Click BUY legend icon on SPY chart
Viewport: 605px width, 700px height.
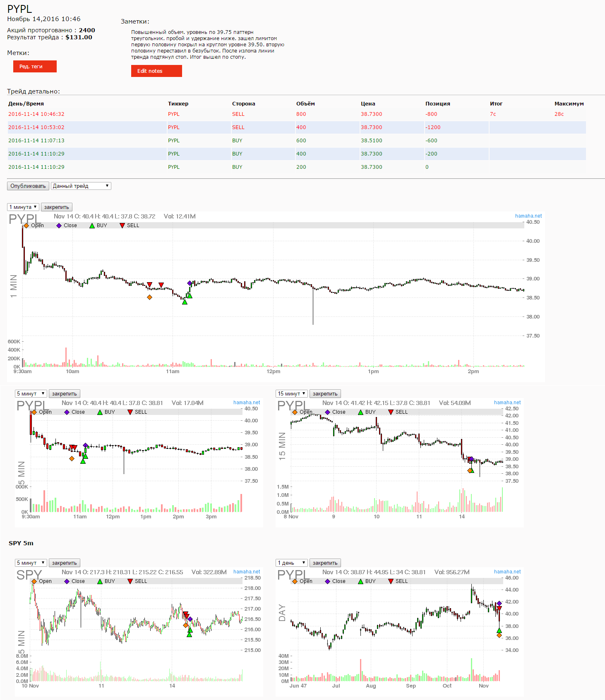coord(100,581)
